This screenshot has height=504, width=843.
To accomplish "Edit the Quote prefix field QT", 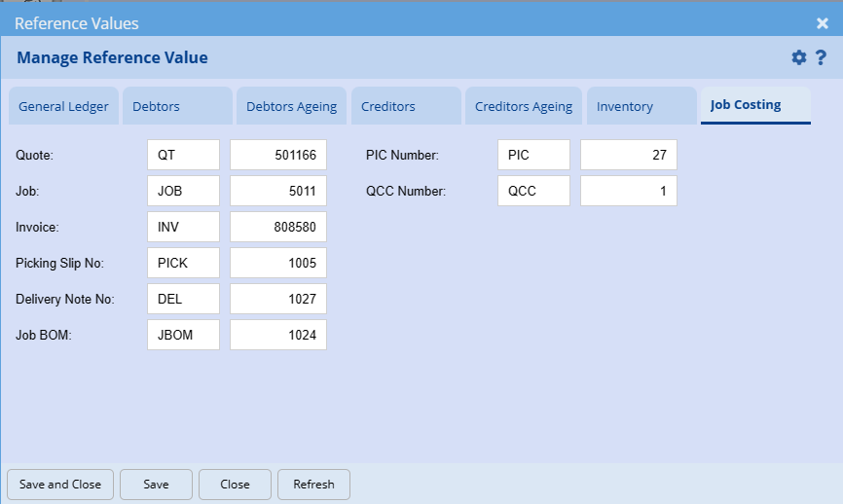I will 183,155.
